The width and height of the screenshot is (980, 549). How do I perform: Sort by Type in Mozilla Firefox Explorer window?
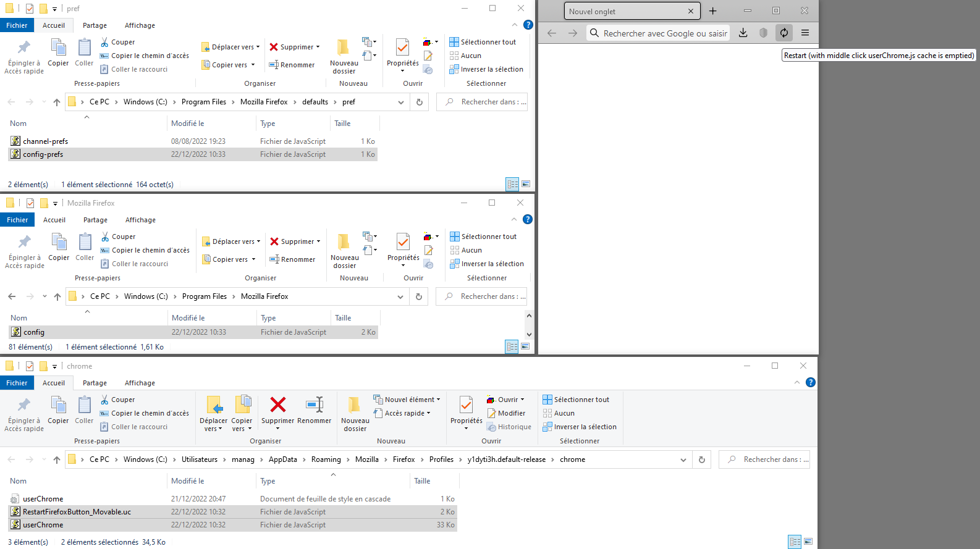294,318
